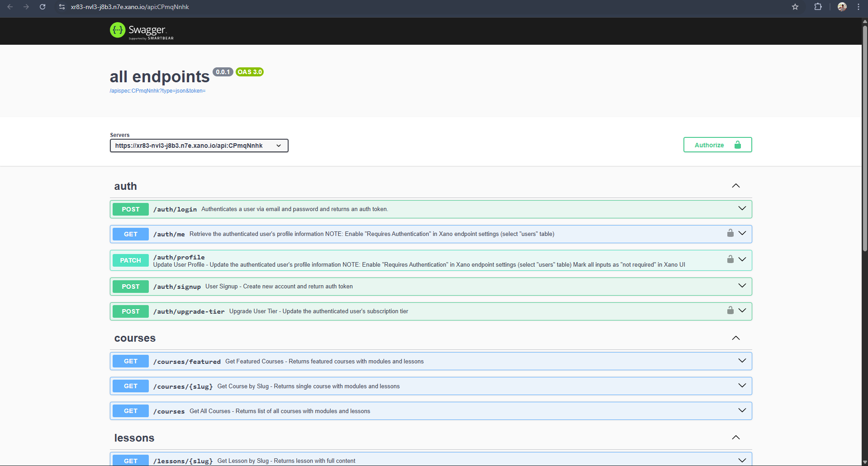The image size is (868, 466).
Task: Click the vertical page scrollbar
Action: pos(865,136)
